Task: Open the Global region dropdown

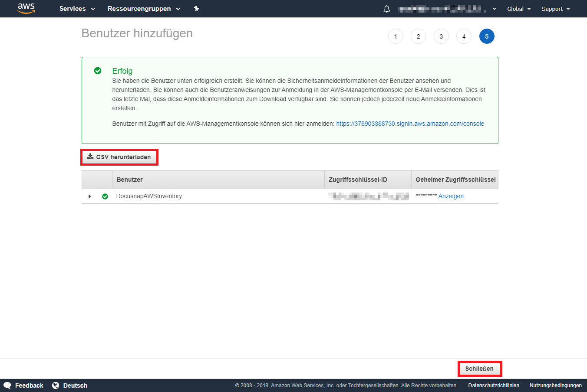Action: 519,9
